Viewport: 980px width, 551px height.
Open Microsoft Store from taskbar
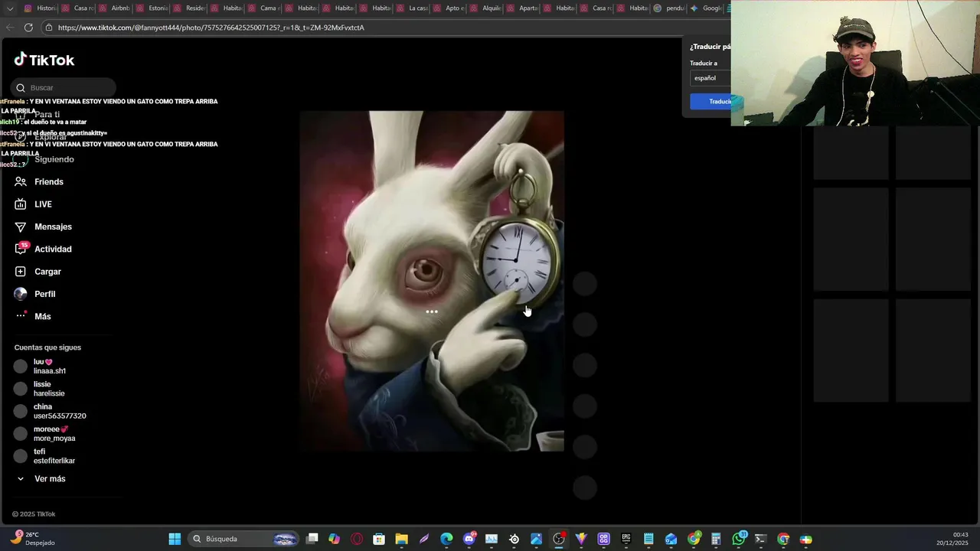coord(379,539)
